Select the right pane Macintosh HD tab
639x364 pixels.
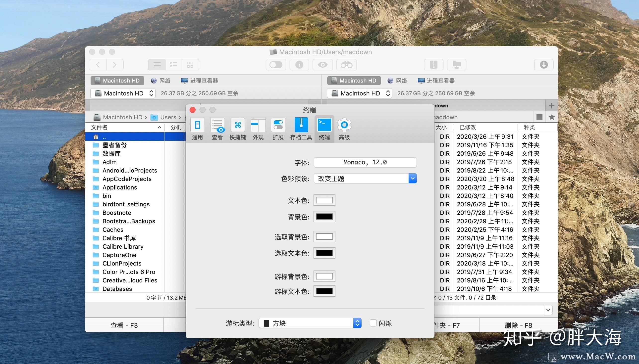click(x=354, y=81)
